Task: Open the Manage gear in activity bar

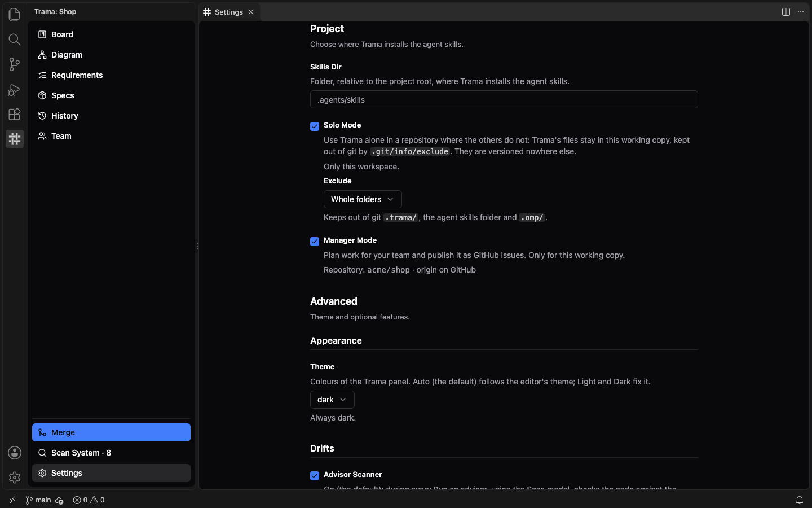Action: [15, 478]
